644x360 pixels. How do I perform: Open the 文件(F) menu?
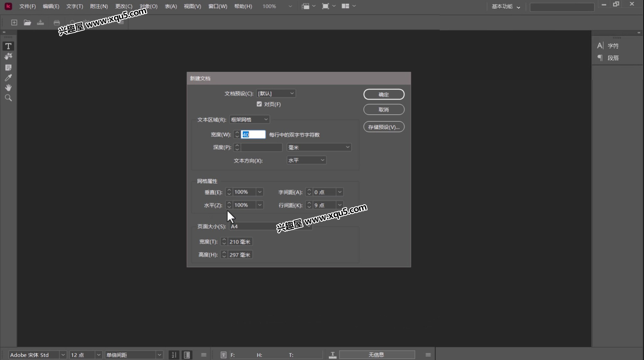pyautogui.click(x=28, y=6)
